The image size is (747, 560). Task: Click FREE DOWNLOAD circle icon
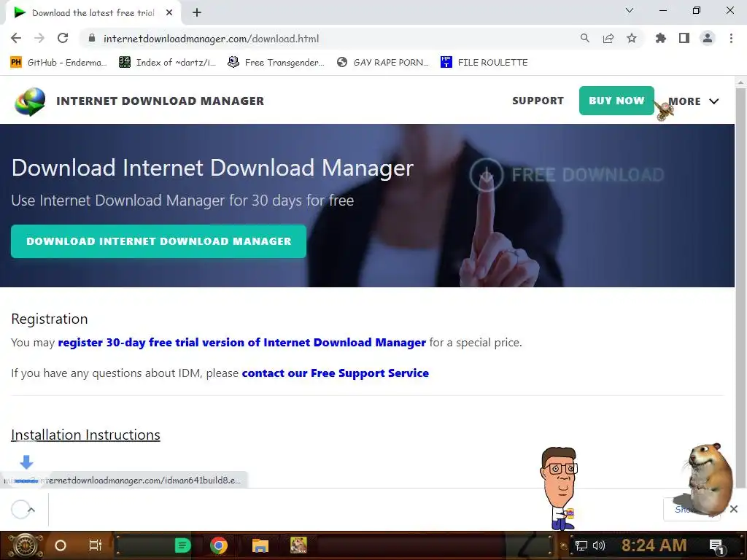click(487, 175)
